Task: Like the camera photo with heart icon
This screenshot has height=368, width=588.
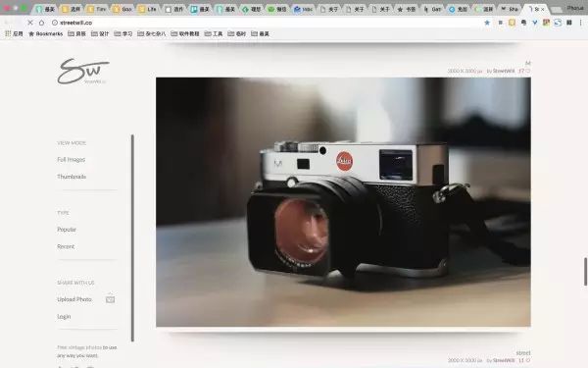Action: 527,71
